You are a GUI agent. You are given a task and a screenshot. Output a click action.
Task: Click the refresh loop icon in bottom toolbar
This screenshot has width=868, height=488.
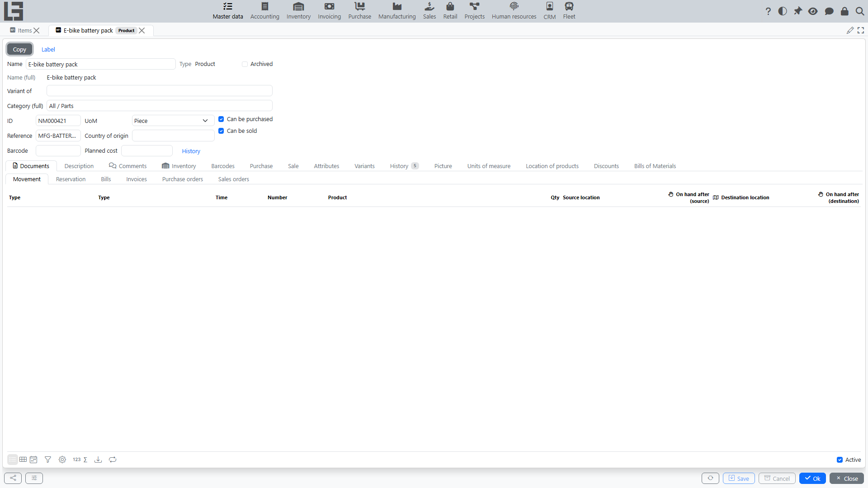pos(113,460)
